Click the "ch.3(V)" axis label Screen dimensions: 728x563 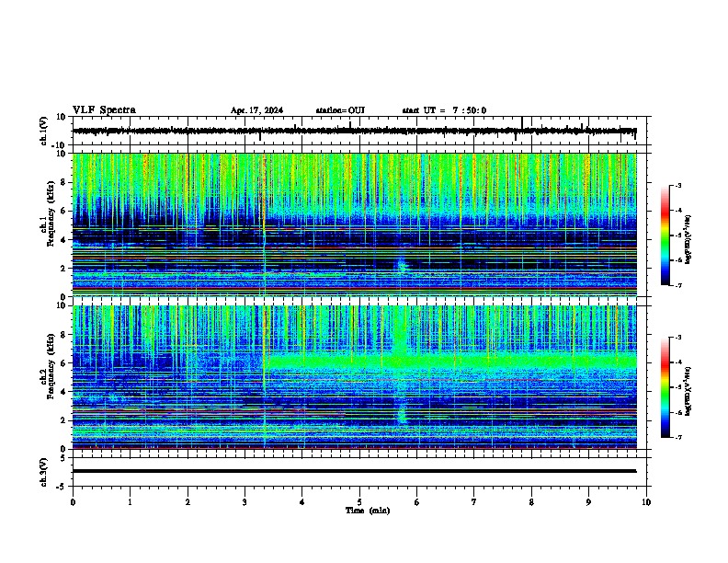44,472
